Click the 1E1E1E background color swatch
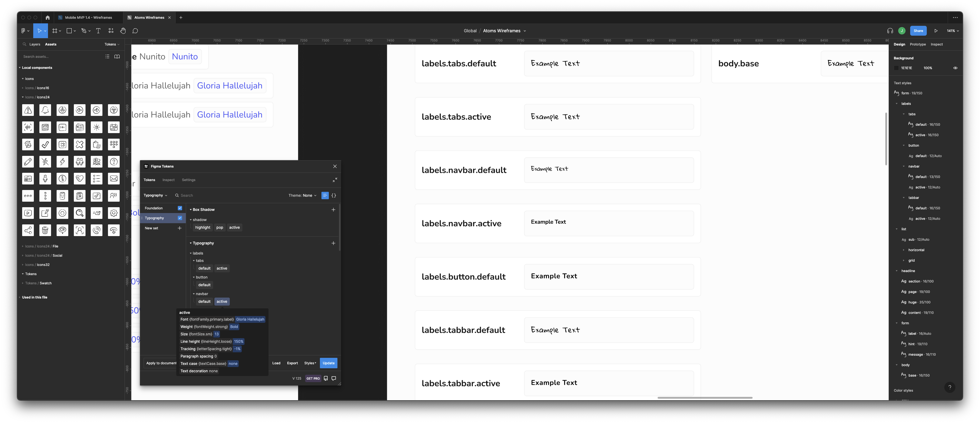Viewport: 980px width, 423px height. tap(896, 68)
